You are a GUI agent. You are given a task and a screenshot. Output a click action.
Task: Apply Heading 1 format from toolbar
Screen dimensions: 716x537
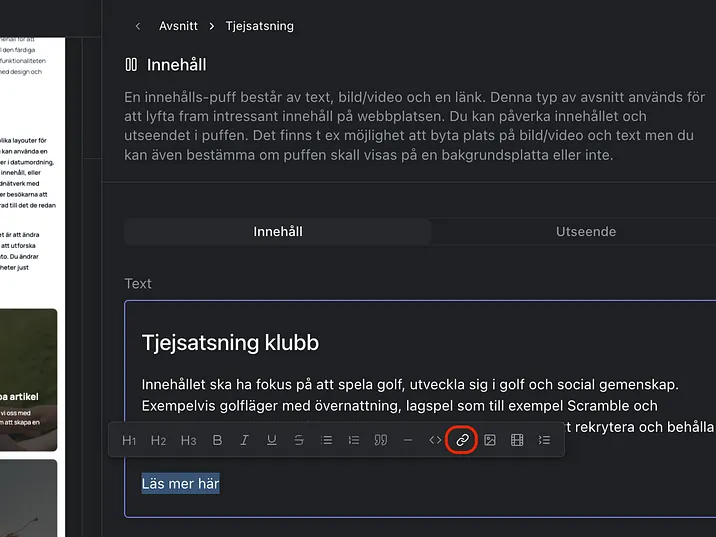[x=129, y=440]
